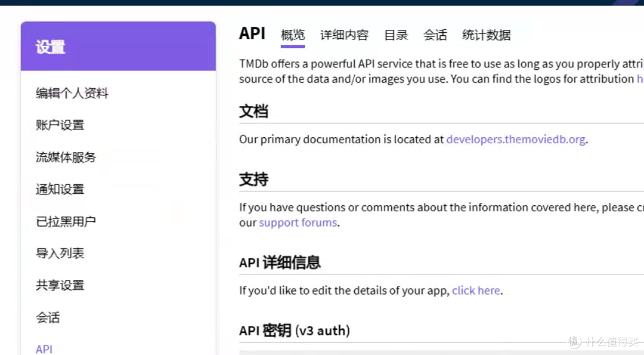Select API entry in settings sidebar
Viewport: 644px width, 355px height.
44,349
